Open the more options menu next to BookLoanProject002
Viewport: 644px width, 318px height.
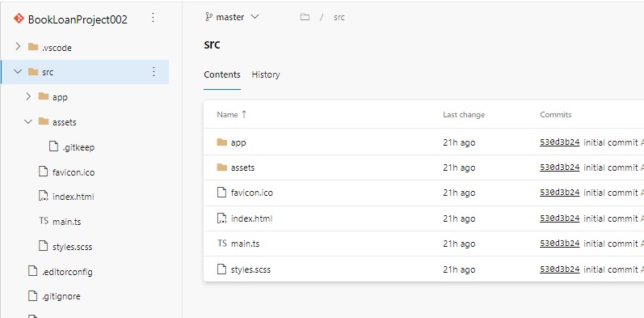point(153,18)
